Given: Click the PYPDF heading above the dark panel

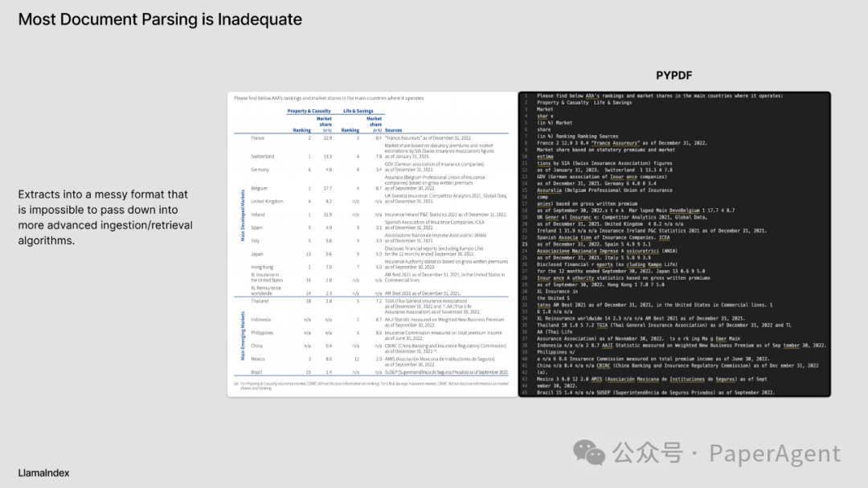Looking at the screenshot, I should pos(674,76).
